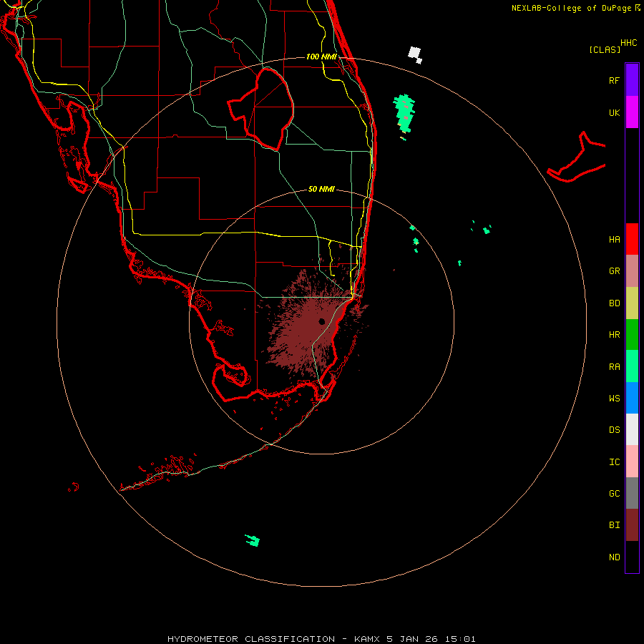This screenshot has width=644, height=644.
Task: Click the GR salmon legend swatch
Action: coord(632,271)
